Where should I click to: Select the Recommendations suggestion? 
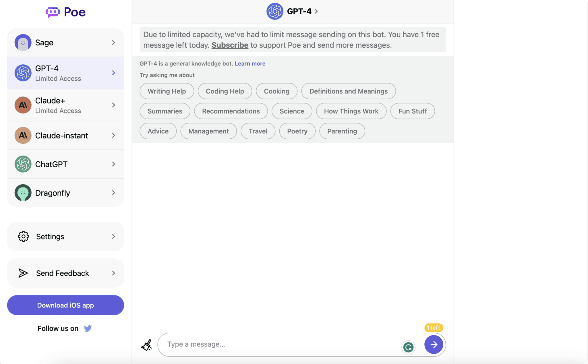(231, 111)
